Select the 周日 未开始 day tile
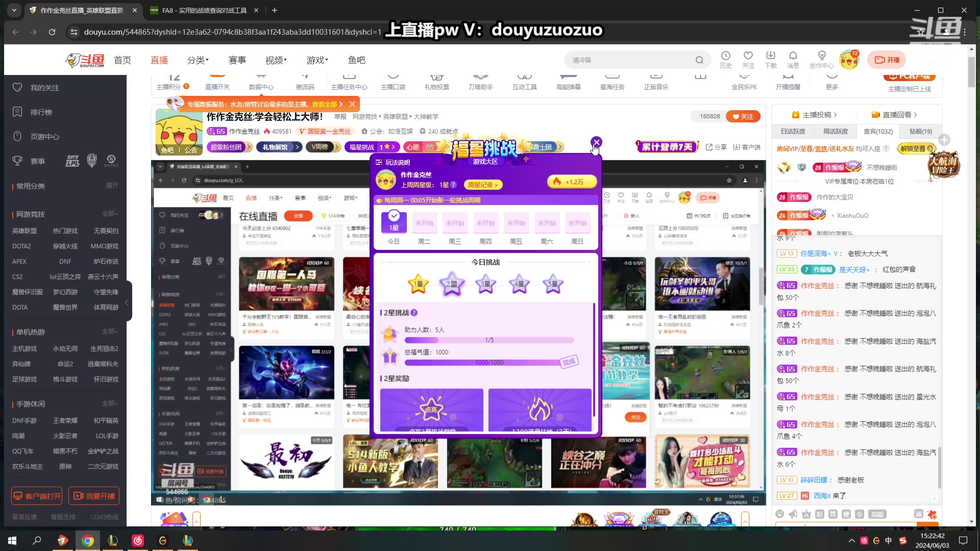This screenshot has width=980, height=551. [x=577, y=223]
